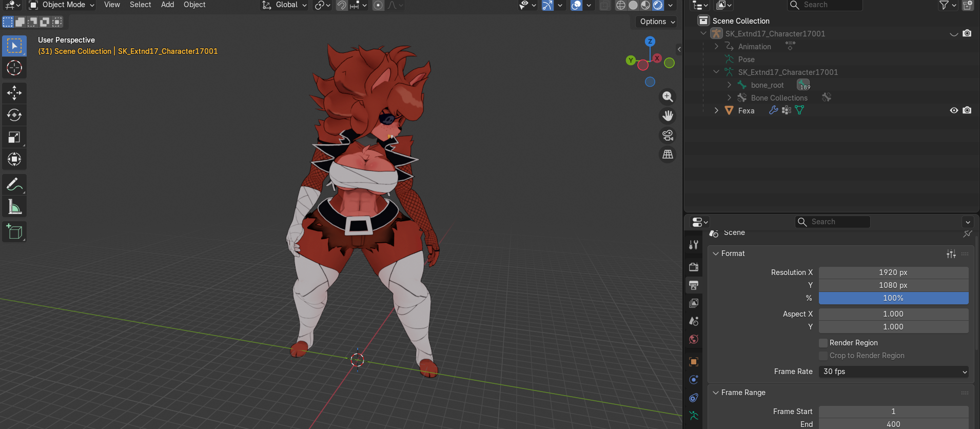This screenshot has width=980, height=429.
Task: Toggle render camera for SK_Extnd17_Character17001 row
Action: pyautogui.click(x=967, y=33)
